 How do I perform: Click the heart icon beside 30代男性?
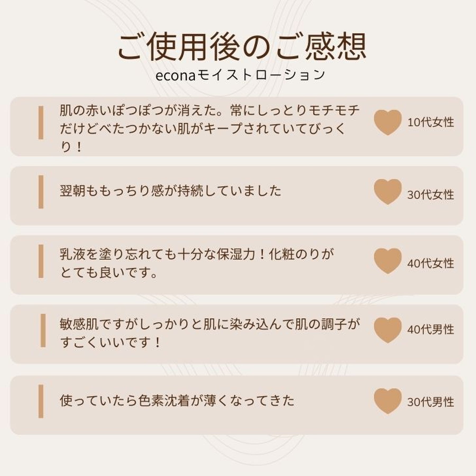[388, 401]
